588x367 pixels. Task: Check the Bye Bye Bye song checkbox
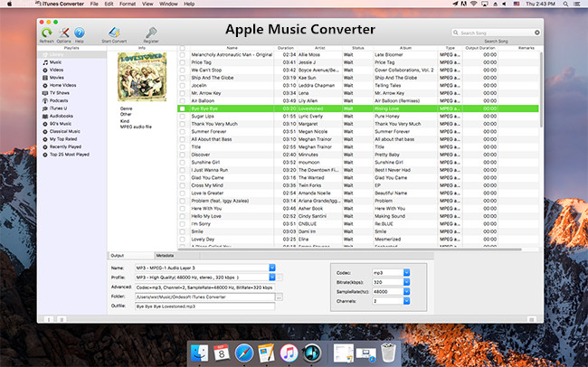tap(182, 108)
